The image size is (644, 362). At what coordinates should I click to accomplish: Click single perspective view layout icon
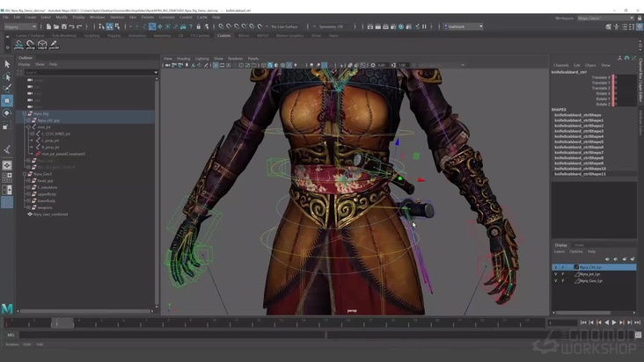click(7, 165)
